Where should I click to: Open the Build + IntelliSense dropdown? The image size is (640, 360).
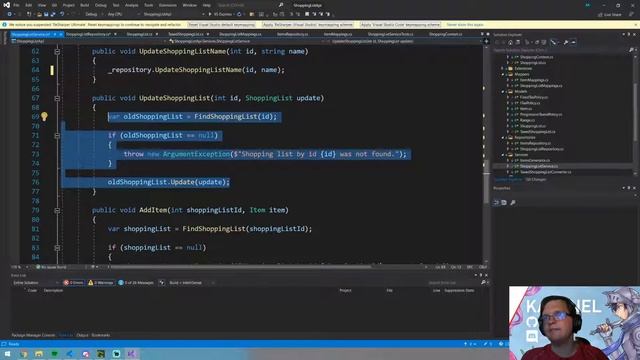point(191,282)
